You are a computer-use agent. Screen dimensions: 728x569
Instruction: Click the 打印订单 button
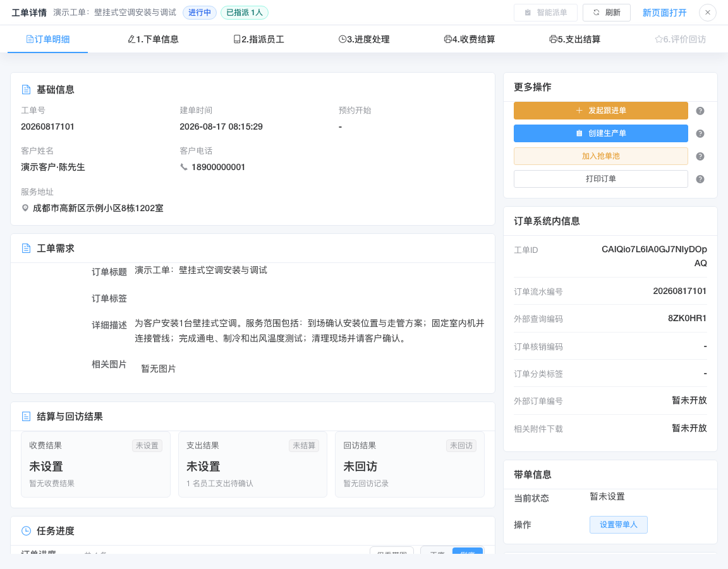pyautogui.click(x=601, y=179)
